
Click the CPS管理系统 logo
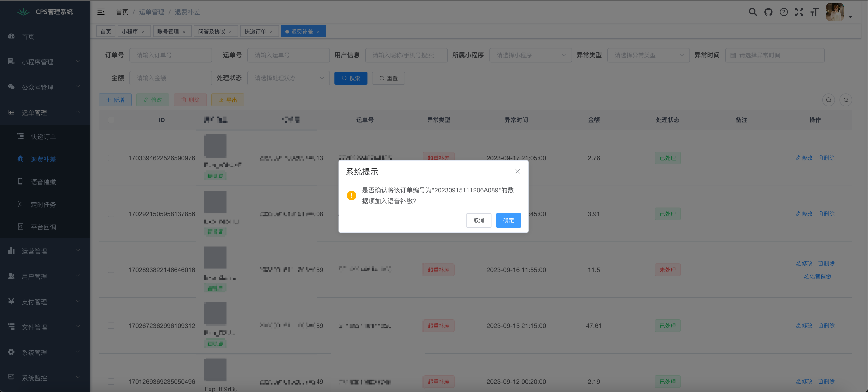coord(23,12)
